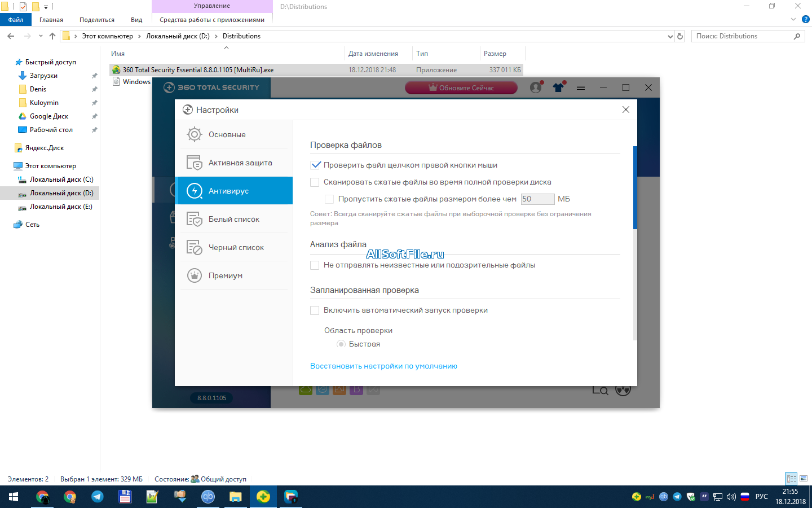Viewport: 812px width, 508px height.
Task: Click the 'Этот компьютер' breadcrumb
Action: pos(108,36)
